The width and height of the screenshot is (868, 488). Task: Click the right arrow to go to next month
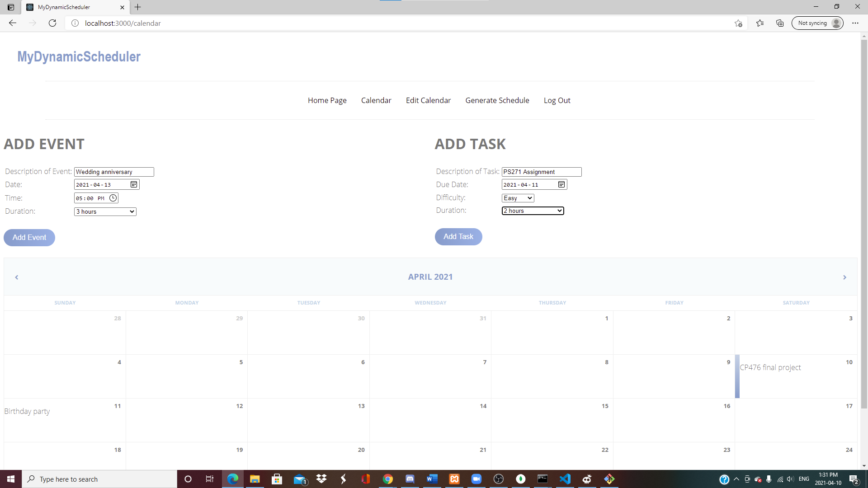point(845,277)
